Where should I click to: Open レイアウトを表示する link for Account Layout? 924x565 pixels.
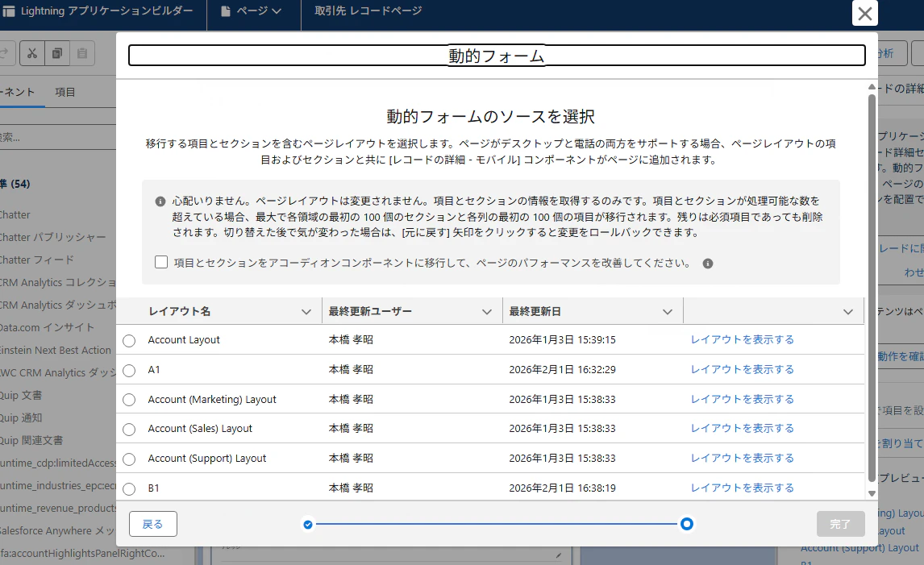(x=742, y=340)
